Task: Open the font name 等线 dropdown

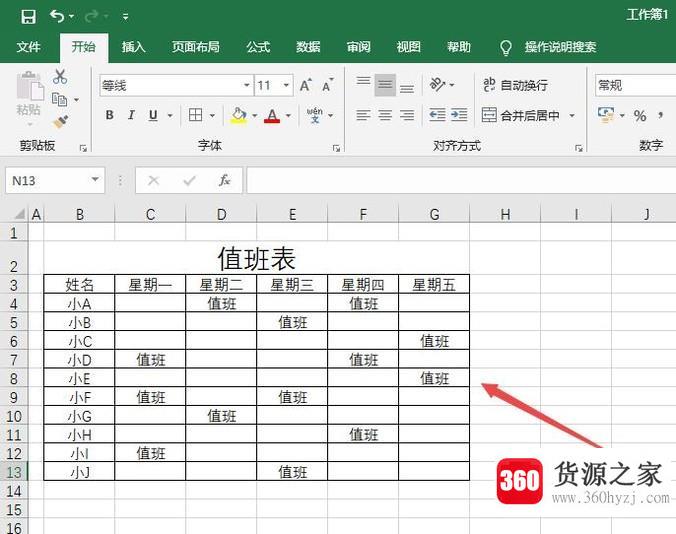Action: [247, 85]
